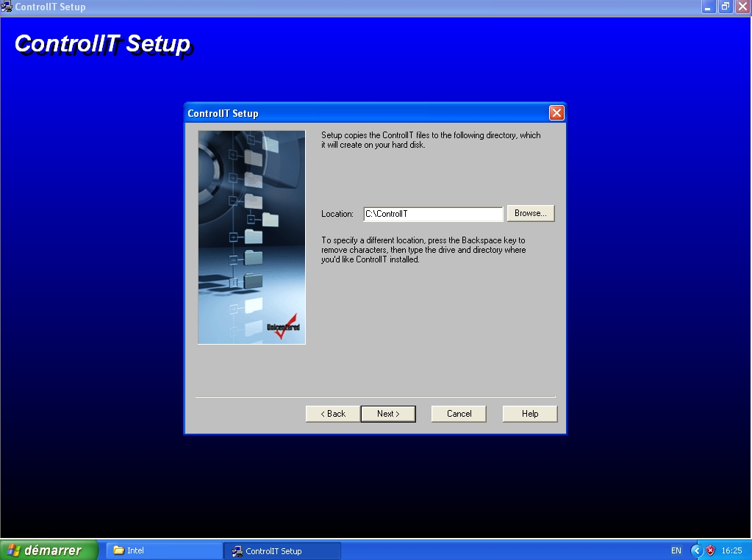752x560 pixels.
Task: Click the ControlIT Setup taskbar button
Action: pos(283,550)
